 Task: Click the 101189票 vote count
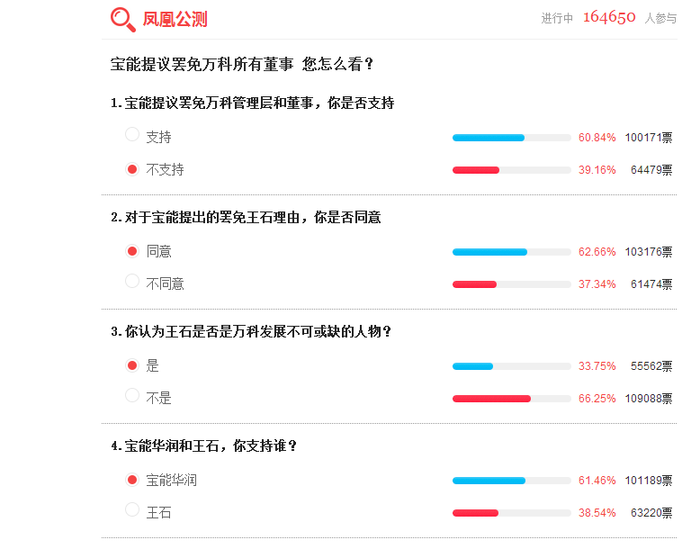(648, 481)
